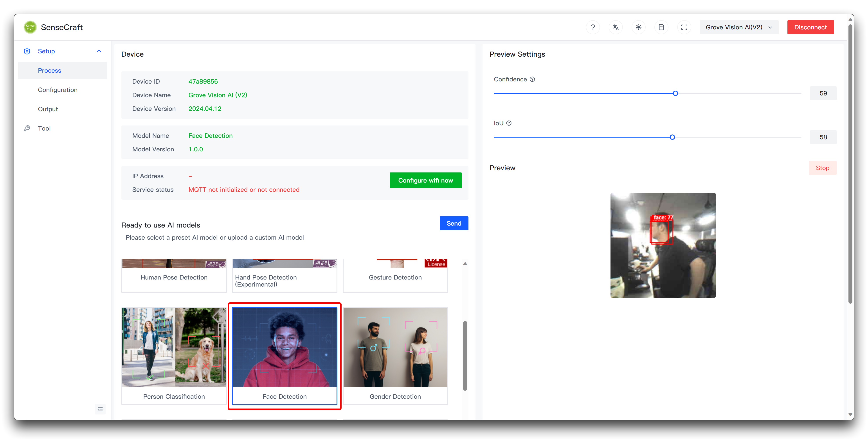Click the model list scroll-up arrow
Screen dimensions: 868x441
(465, 264)
